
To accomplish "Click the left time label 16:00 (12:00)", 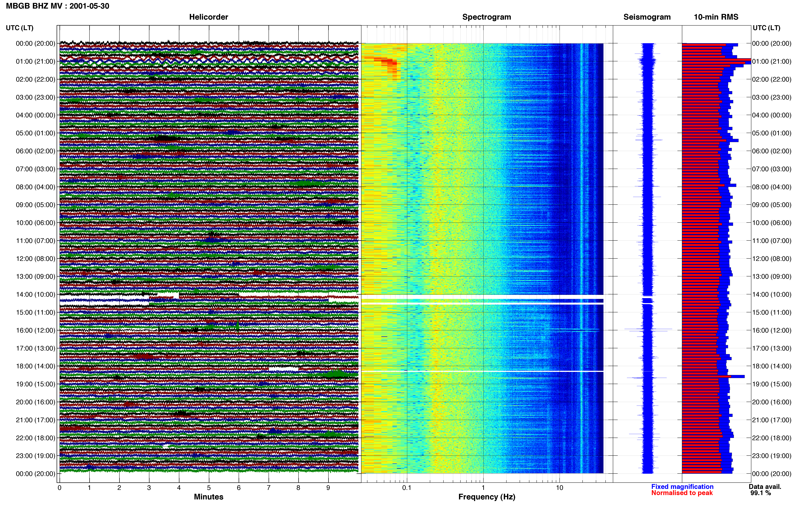I will (36, 330).
